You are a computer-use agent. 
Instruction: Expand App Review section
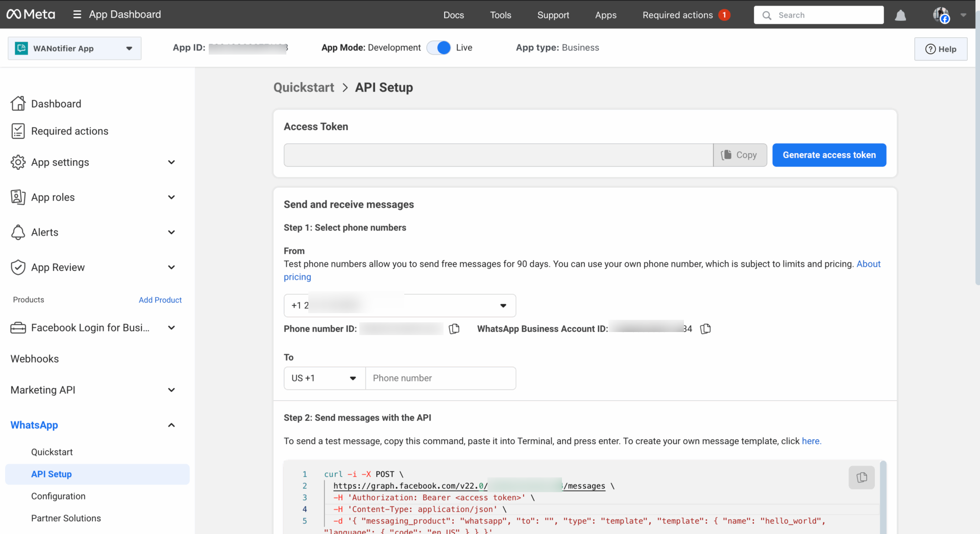pos(171,267)
